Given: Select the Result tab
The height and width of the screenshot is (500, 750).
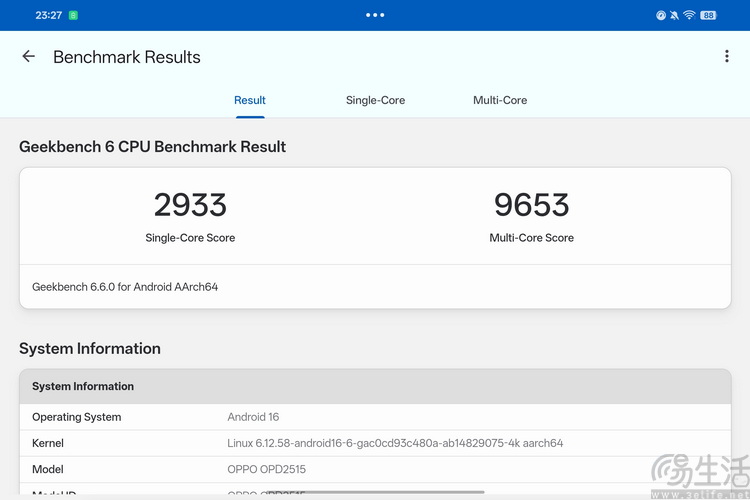Looking at the screenshot, I should click(250, 100).
